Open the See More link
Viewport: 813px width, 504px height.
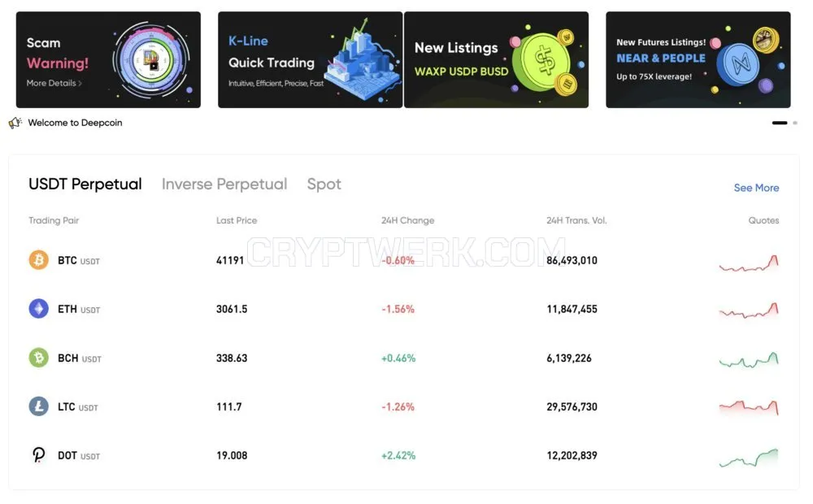756,188
